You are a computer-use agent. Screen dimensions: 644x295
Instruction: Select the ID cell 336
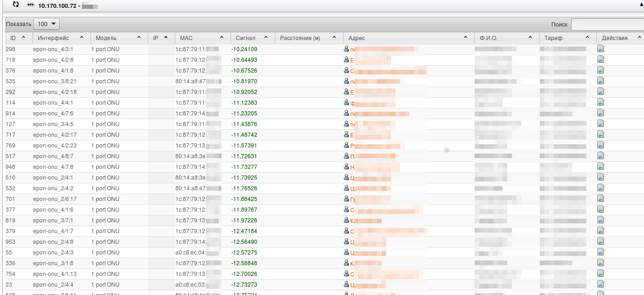click(10, 263)
